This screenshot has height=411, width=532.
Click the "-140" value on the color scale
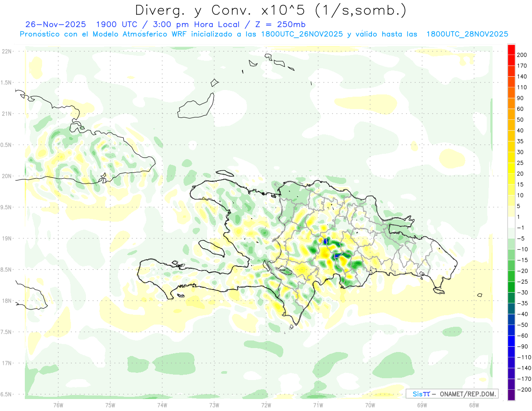pos(524,368)
